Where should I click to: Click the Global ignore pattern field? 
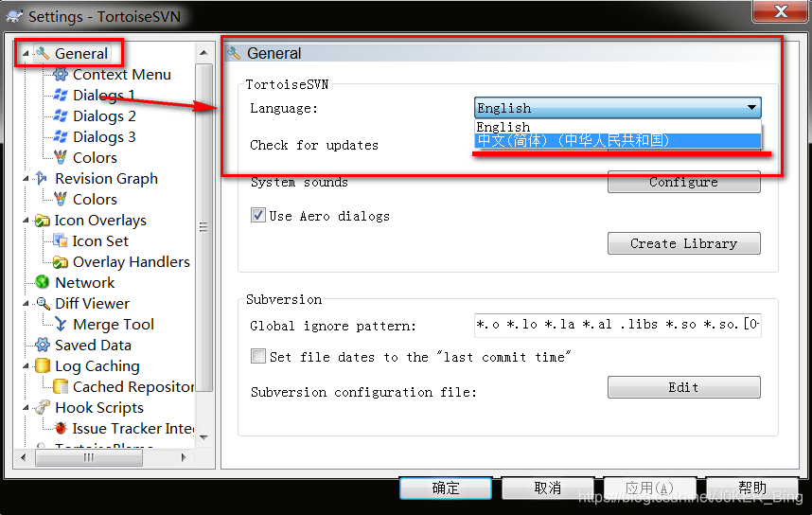tap(617, 325)
